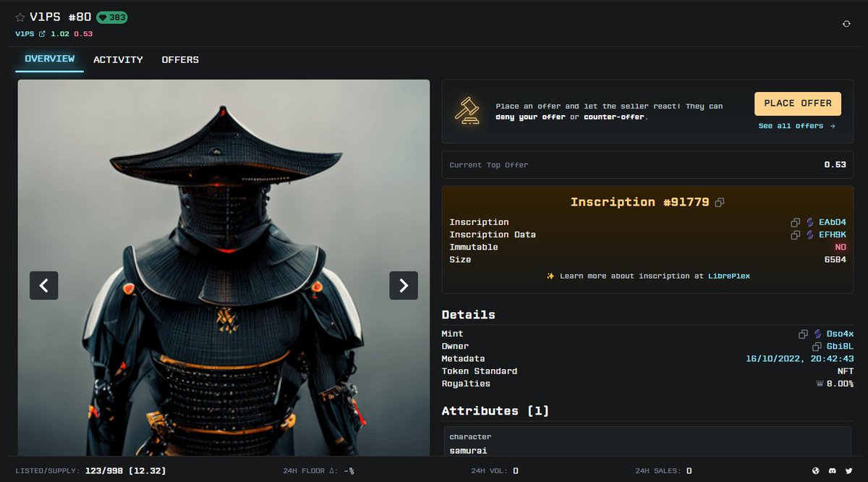Open the collection website via globe icon
Screen dimensions: 868x482
816,470
